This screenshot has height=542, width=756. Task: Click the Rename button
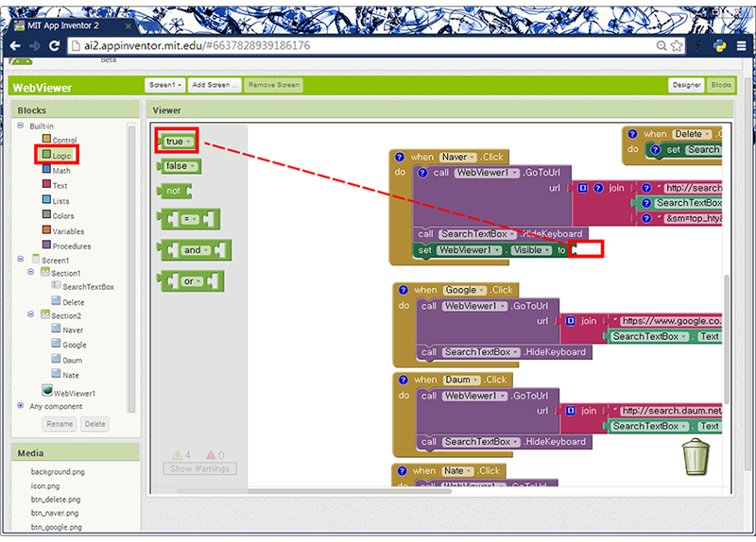click(x=60, y=424)
